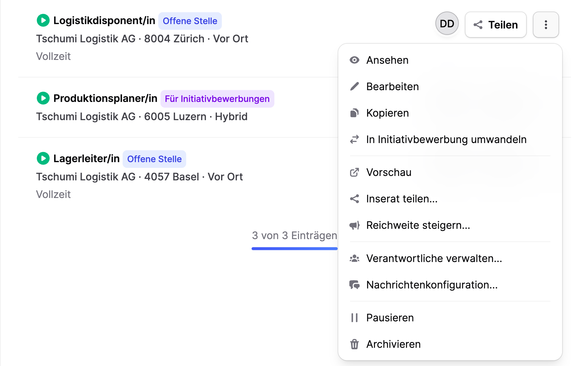Click the eye icon next to Ansehen
Image resolution: width=588 pixels, height=366 pixels.
click(x=355, y=60)
